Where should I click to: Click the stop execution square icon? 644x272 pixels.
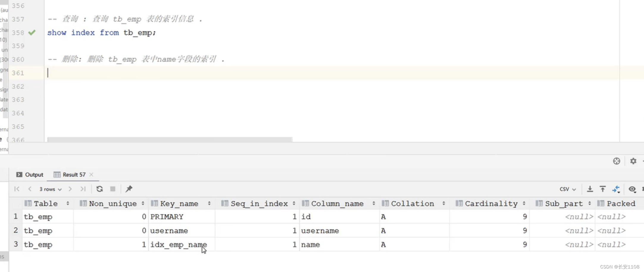click(112, 189)
